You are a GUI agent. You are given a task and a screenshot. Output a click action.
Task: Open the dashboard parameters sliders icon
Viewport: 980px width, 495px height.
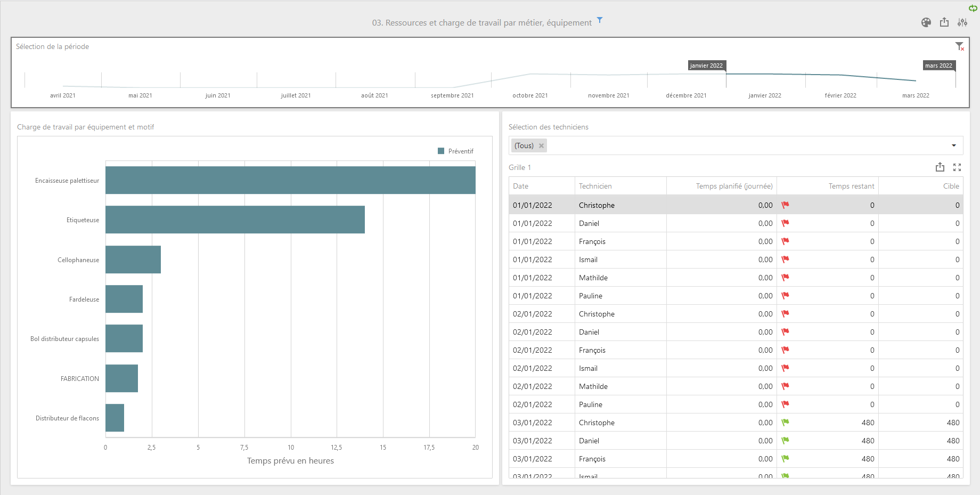(x=962, y=22)
